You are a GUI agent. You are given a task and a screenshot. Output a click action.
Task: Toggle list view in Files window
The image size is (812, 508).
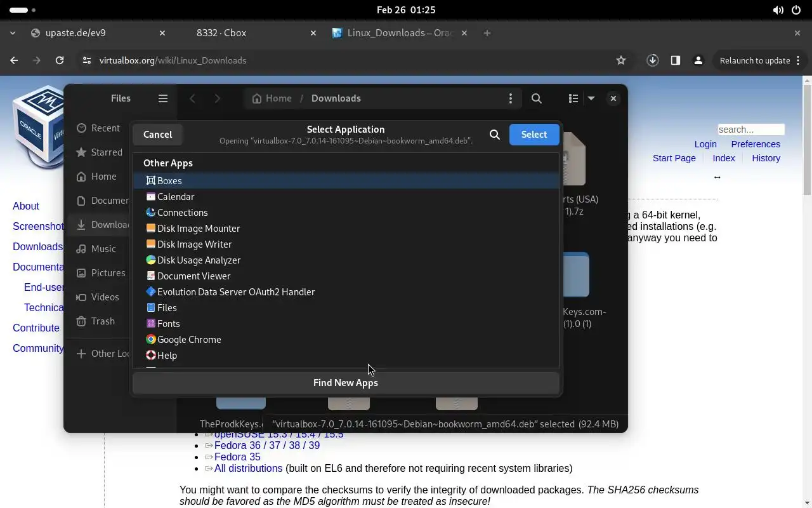click(573, 98)
